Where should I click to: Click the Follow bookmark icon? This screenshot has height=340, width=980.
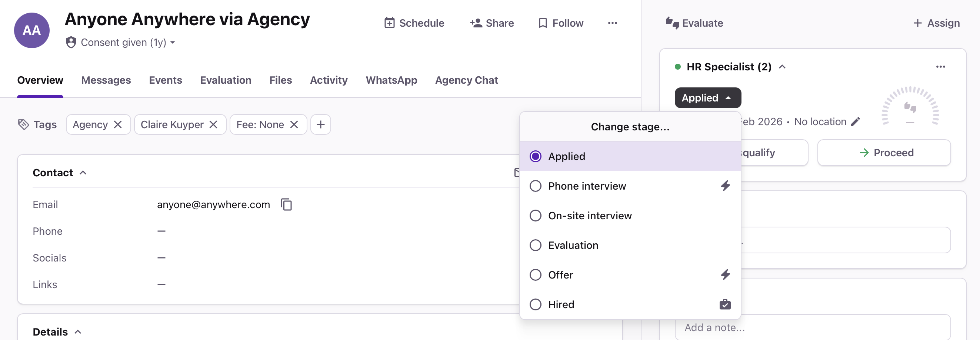pos(543,23)
